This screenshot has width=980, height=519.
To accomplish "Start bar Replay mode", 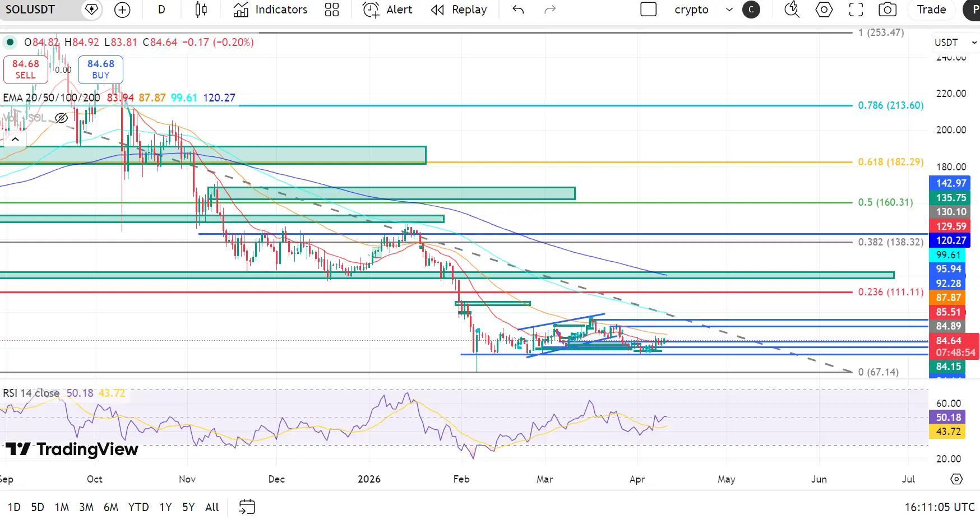I will [459, 10].
